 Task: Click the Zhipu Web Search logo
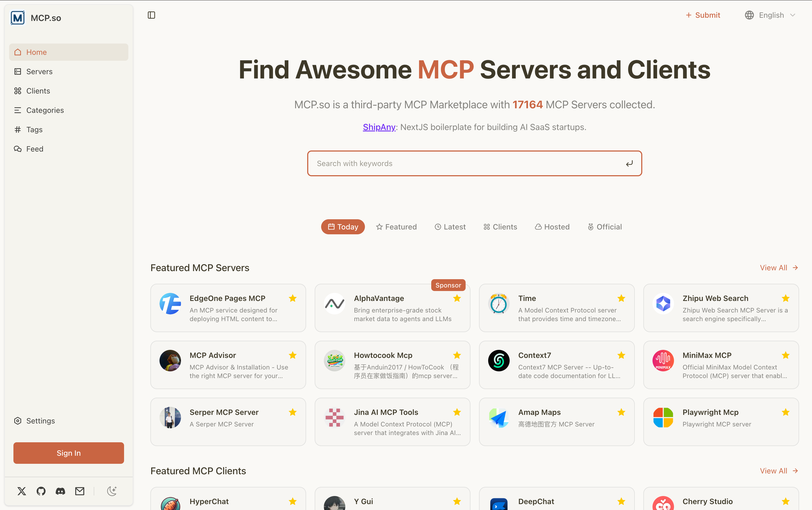663,304
